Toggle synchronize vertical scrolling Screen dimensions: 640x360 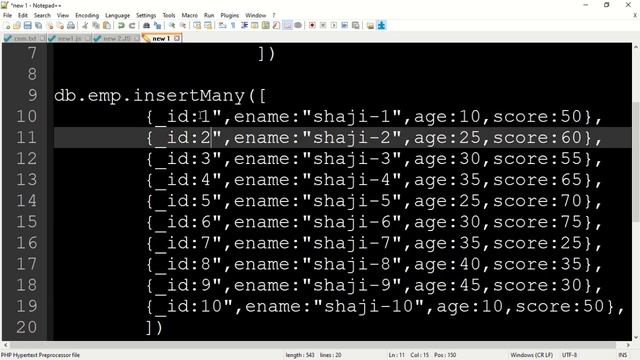[197, 25]
